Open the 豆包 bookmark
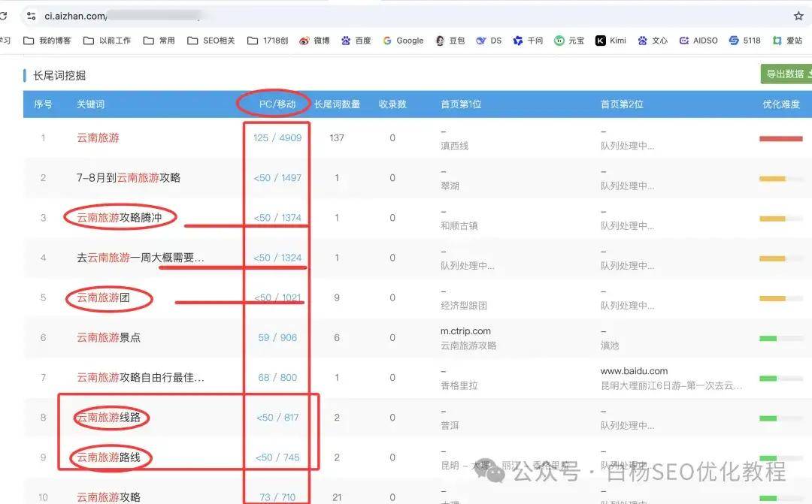Image resolution: width=812 pixels, height=504 pixels. (x=450, y=41)
